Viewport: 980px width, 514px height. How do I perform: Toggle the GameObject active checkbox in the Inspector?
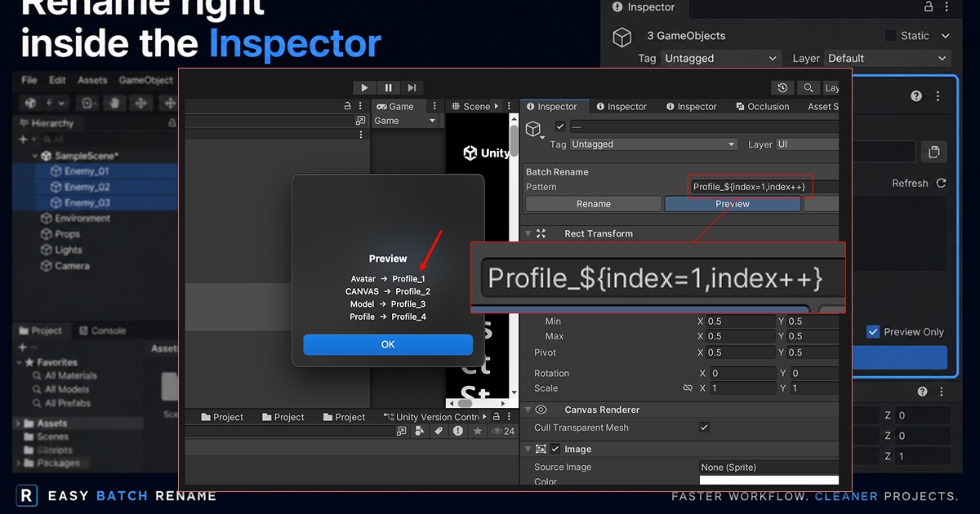559,126
